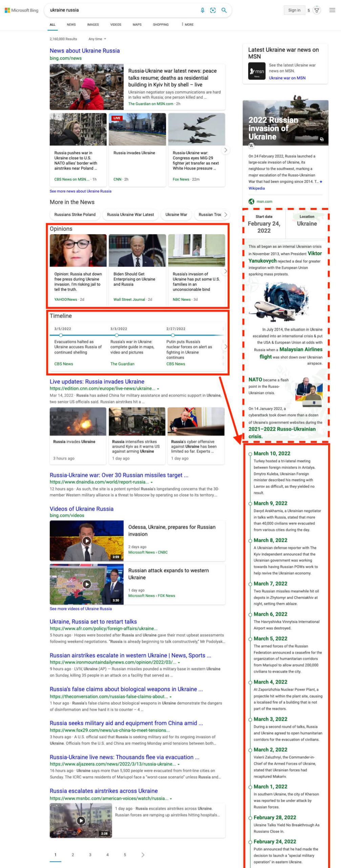
Task: Advance the Opinions carousel arrow
Action: pos(226,271)
